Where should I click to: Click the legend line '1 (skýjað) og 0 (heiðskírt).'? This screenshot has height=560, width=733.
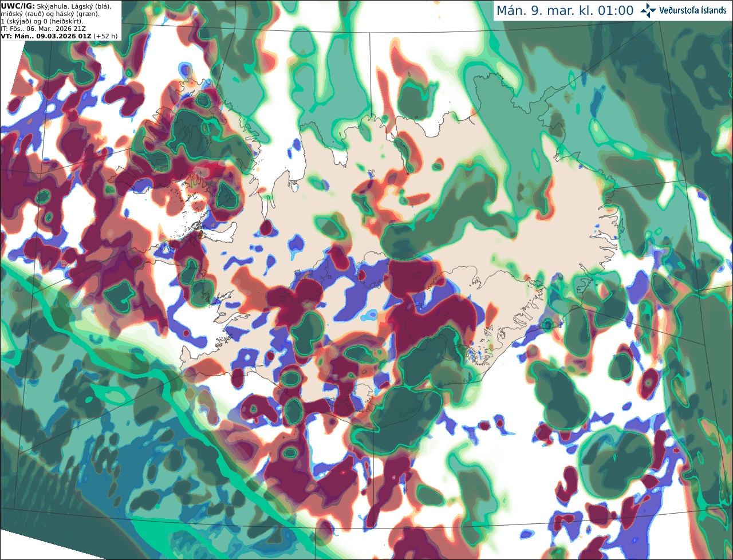[x=42, y=21]
